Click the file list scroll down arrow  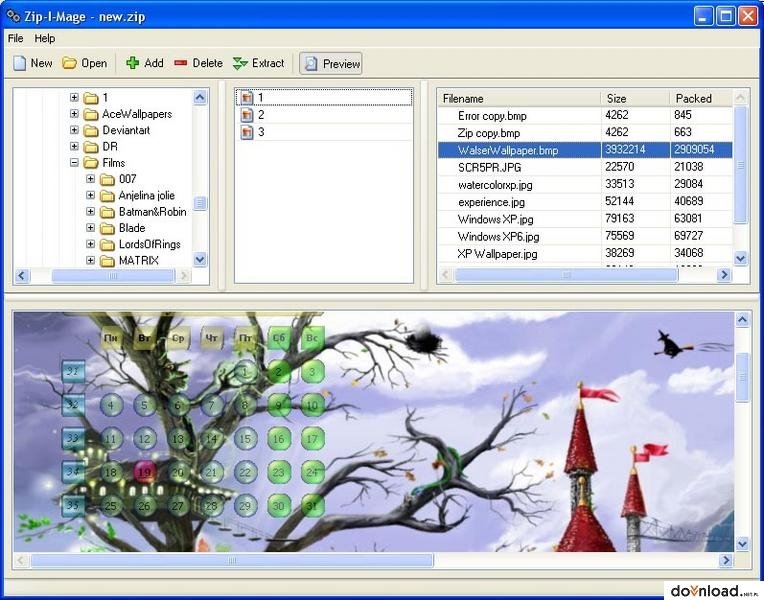(741, 258)
